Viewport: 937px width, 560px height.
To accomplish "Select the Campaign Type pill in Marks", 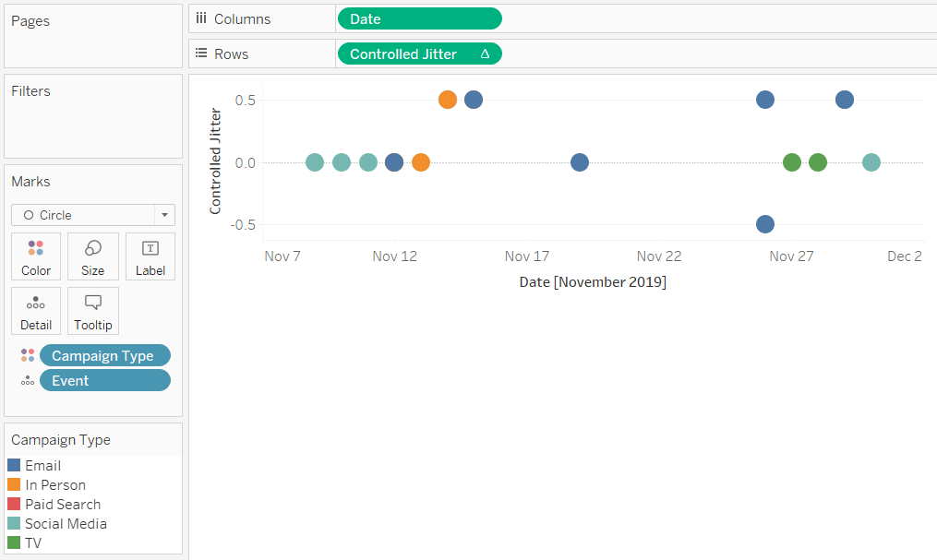I will coord(105,356).
